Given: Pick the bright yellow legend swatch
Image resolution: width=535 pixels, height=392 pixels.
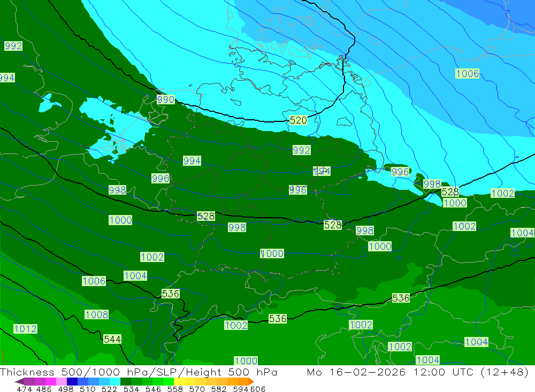Looking at the screenshot, I should [179, 381].
